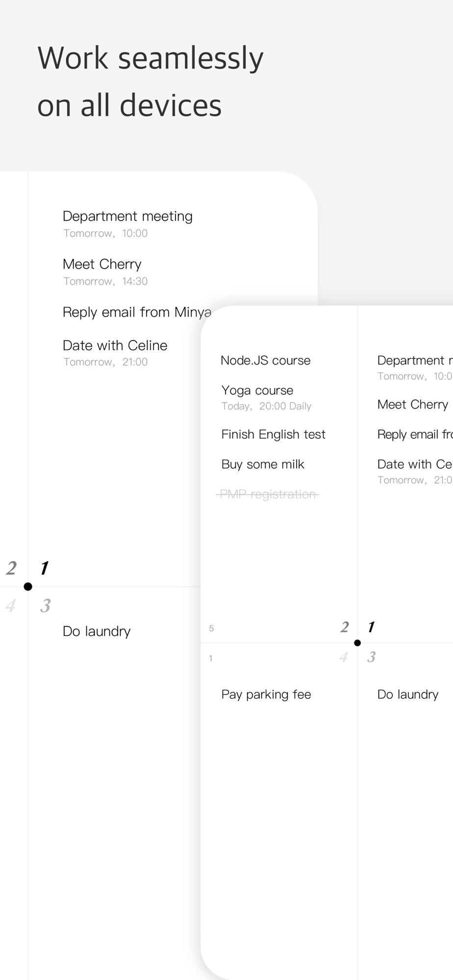This screenshot has height=980, width=453.
Task: Tap quadrant 3 number in front window
Action: coord(372,657)
